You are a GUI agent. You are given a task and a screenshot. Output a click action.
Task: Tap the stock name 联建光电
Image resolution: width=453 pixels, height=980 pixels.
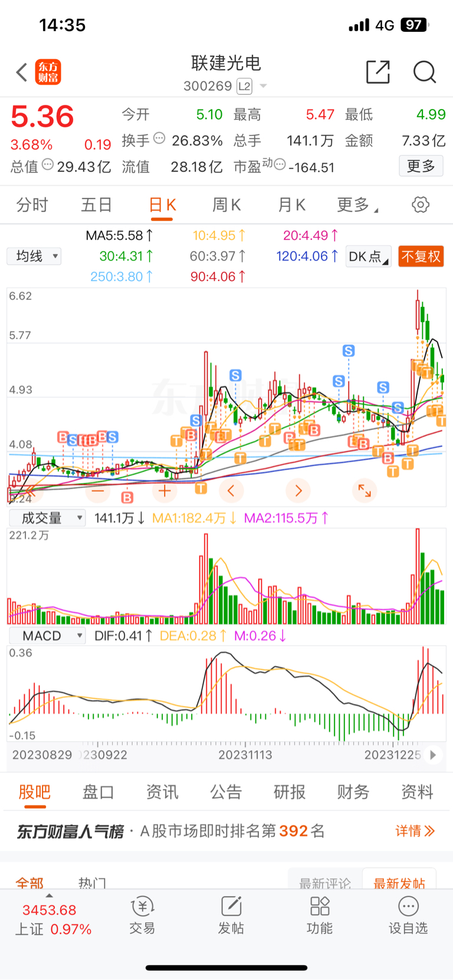226,63
